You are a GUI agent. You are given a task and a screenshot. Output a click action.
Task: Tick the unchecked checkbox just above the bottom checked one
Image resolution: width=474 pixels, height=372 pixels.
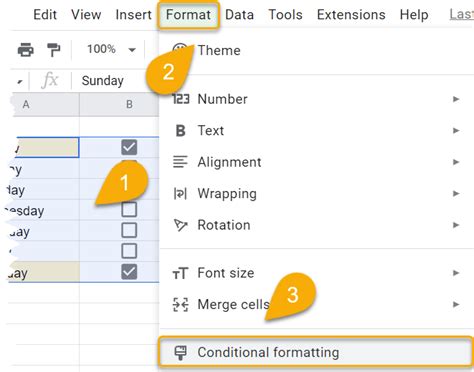(129, 251)
